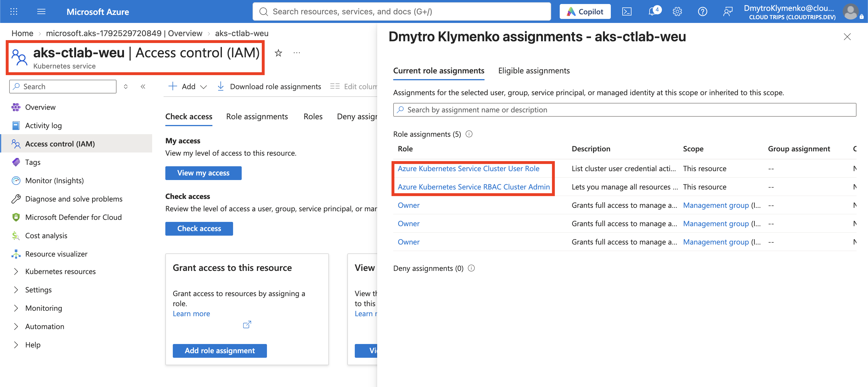This screenshot has height=387, width=868.
Task: Open the Azure portal apps grid icon
Action: (x=14, y=11)
